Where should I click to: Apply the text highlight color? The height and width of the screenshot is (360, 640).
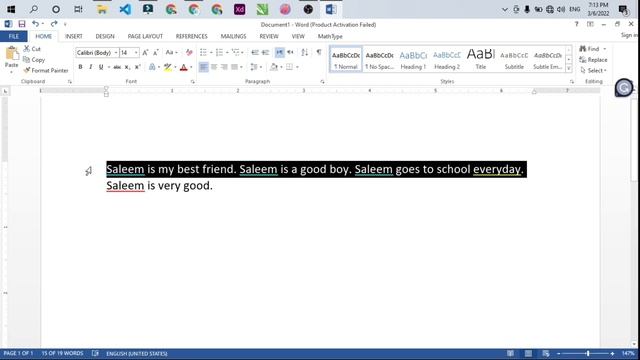click(167, 67)
